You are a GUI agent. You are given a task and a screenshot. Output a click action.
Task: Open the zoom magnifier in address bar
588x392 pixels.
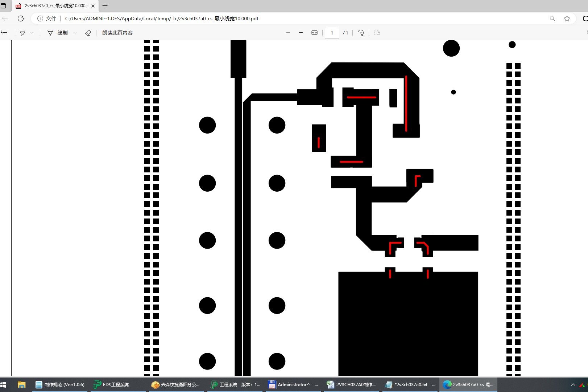[x=552, y=19]
